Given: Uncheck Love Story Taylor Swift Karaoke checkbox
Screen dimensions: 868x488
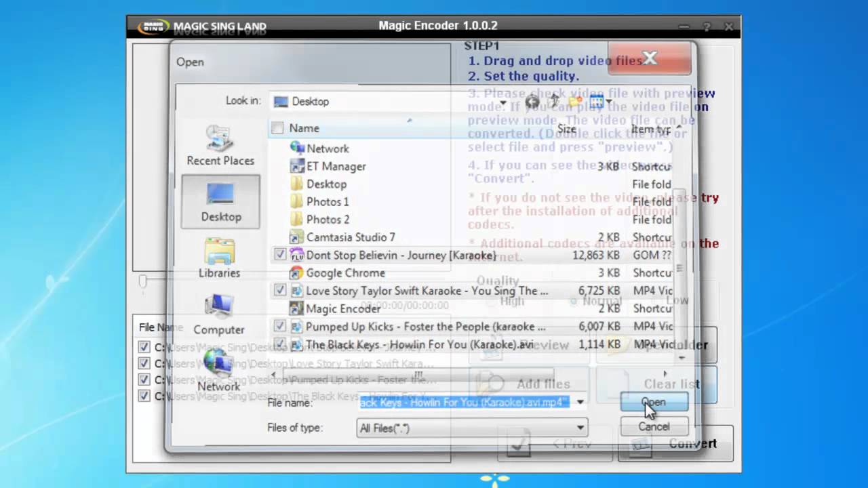Looking at the screenshot, I should [280, 290].
